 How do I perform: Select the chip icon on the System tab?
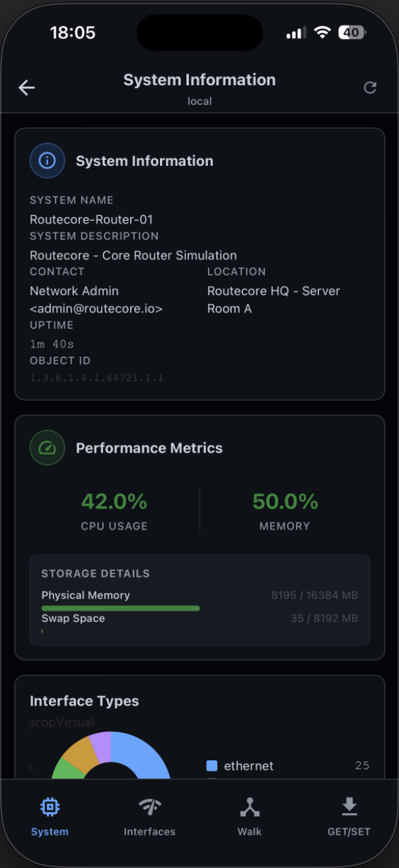(x=50, y=806)
